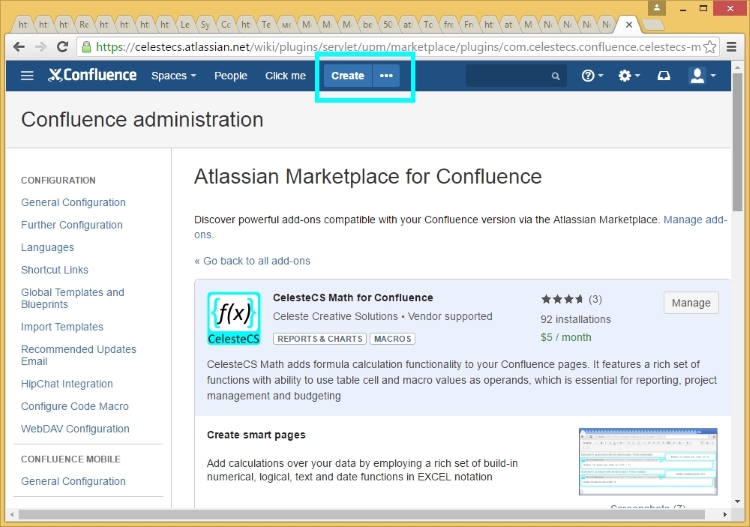Click the horizontal scrollbar right arrow
Viewport: 750px width, 527px height.
[725, 515]
